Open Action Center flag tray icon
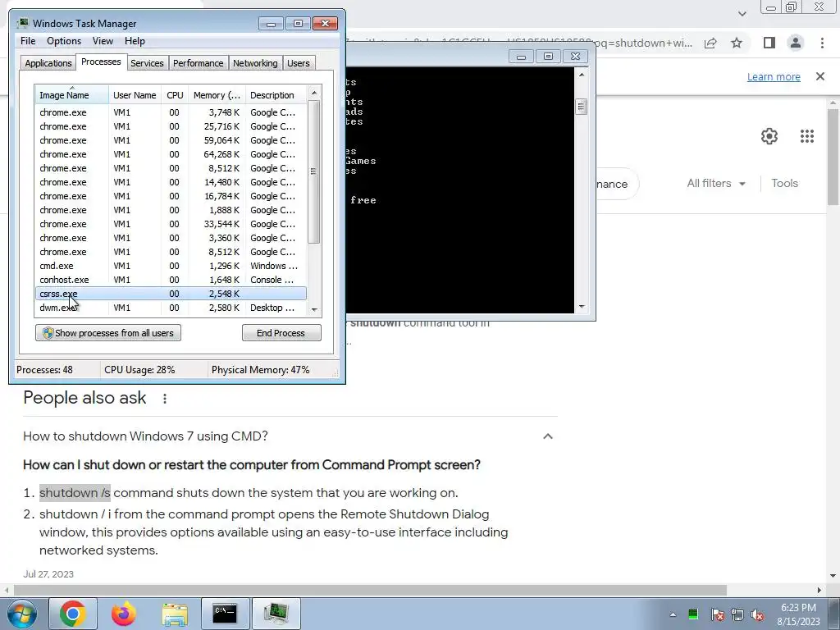The image size is (840, 630). (x=717, y=614)
